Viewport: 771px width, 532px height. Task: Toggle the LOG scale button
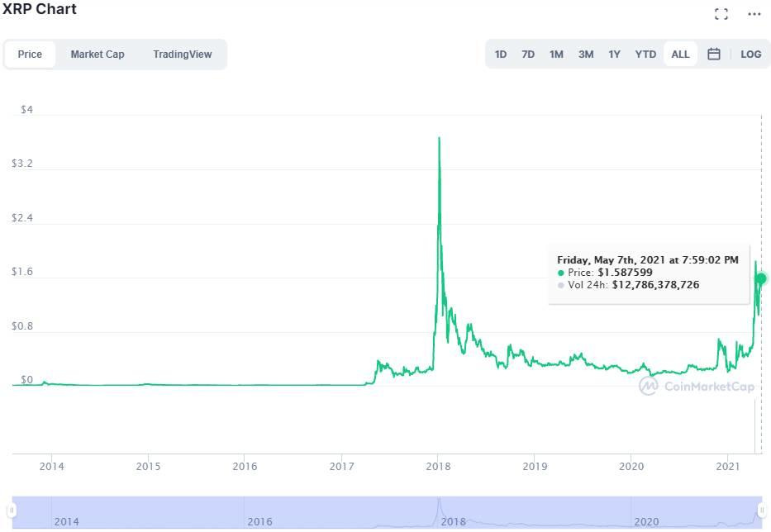[x=750, y=55]
